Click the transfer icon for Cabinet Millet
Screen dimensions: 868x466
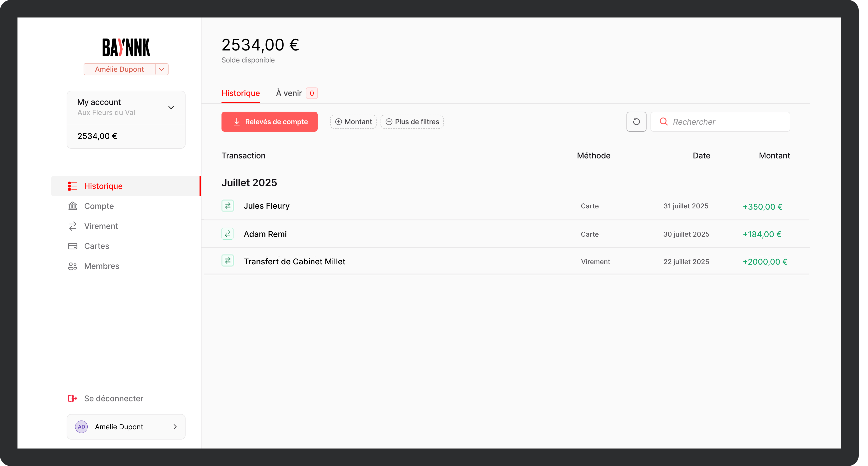point(227,261)
